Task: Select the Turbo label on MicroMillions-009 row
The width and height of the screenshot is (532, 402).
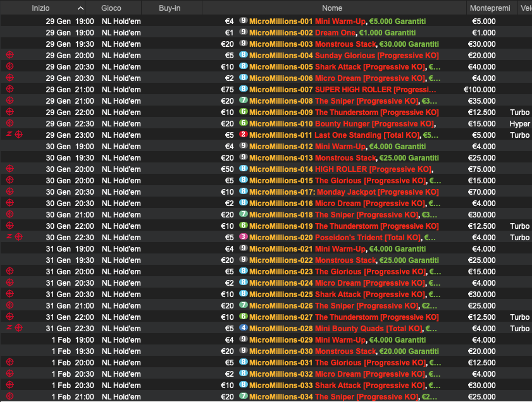Action: (x=519, y=113)
